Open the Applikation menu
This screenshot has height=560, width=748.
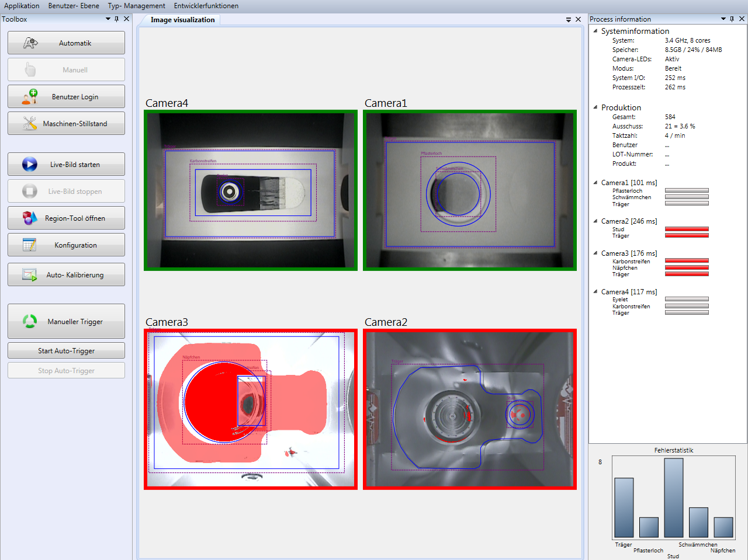point(22,6)
